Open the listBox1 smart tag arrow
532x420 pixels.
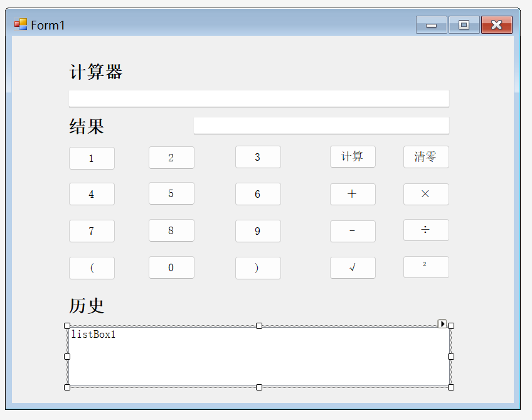(x=442, y=324)
